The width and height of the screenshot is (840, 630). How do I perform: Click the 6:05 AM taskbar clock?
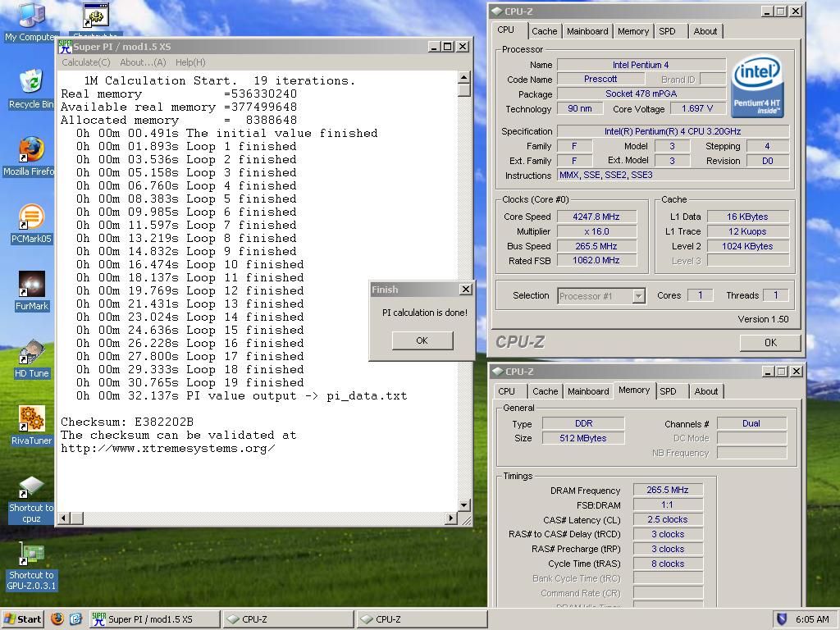tap(812, 619)
